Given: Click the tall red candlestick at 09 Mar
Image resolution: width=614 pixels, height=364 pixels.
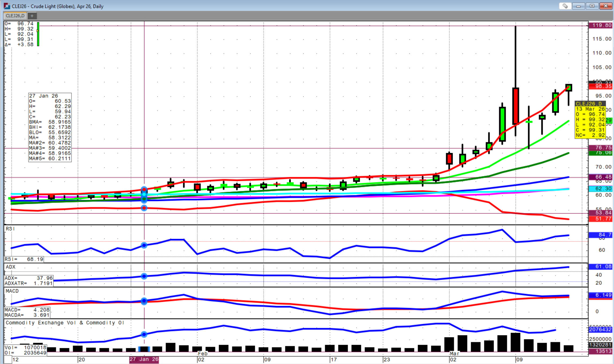Looking at the screenshot, I should pyautogui.click(x=515, y=106).
